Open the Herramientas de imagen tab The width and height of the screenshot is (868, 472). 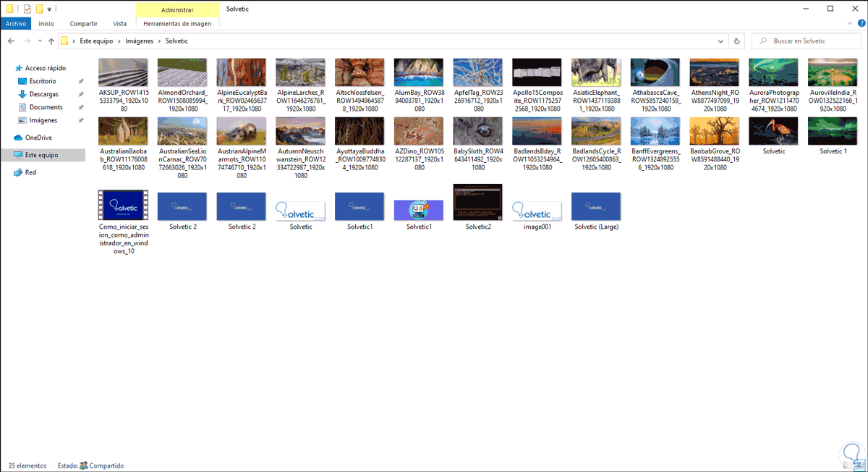177,24
